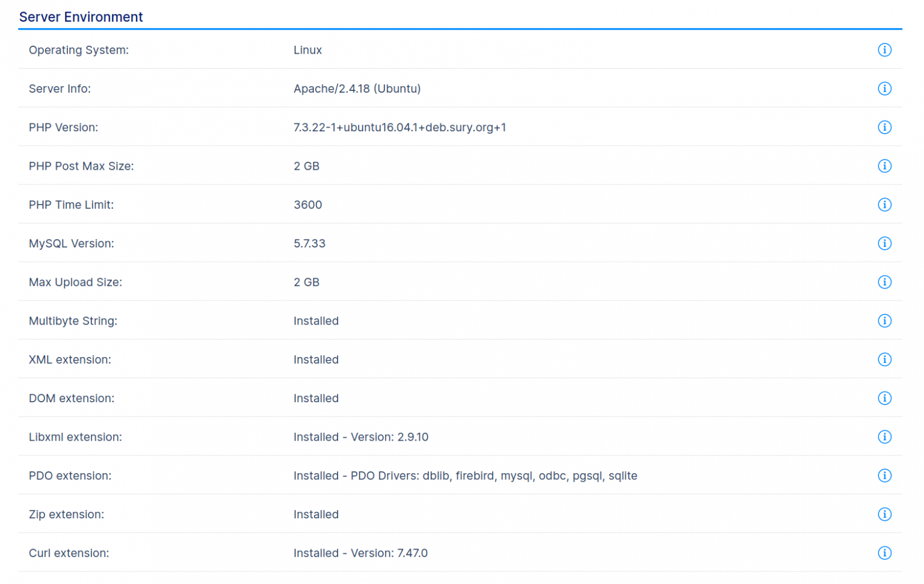Open the info tooltip for Server Info

tap(885, 89)
